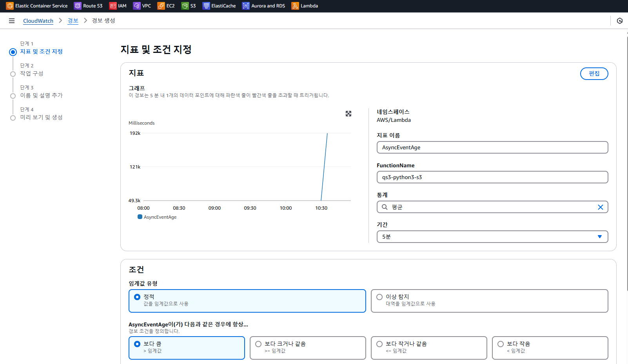Choose the 보다 작음 condition option
628x364 pixels.
(501, 344)
